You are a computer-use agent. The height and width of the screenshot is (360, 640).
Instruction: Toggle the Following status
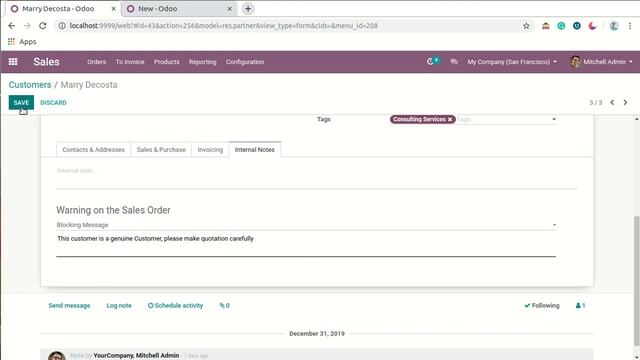point(542,305)
